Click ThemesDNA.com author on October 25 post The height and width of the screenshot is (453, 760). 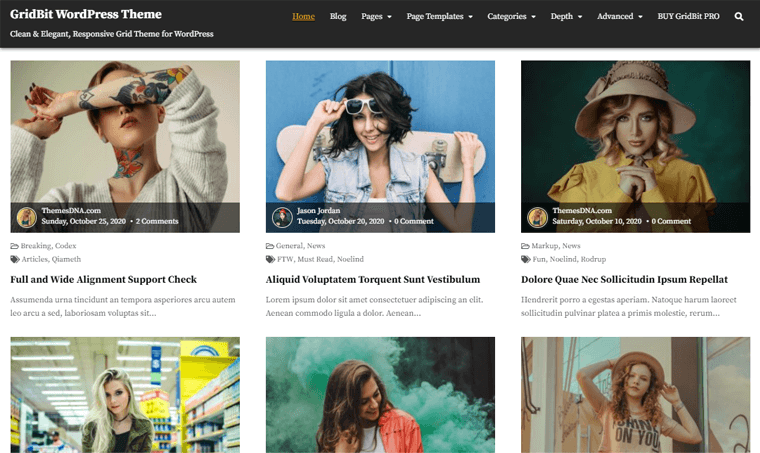tap(71, 211)
